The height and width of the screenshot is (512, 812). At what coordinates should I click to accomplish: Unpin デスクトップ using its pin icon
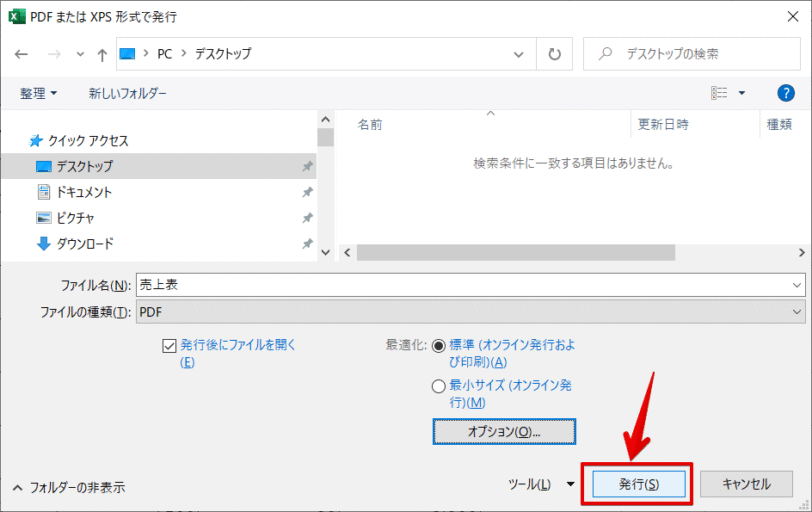pos(307,166)
